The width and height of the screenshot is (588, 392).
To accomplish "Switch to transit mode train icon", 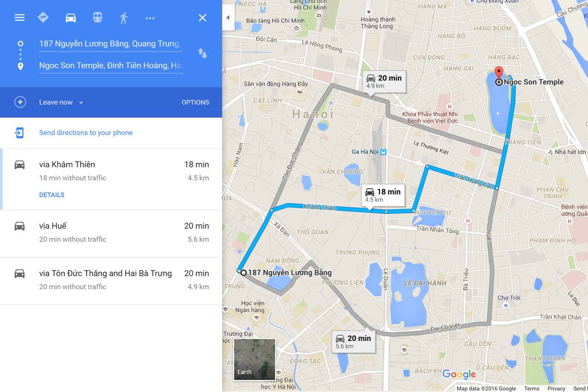I will [98, 17].
